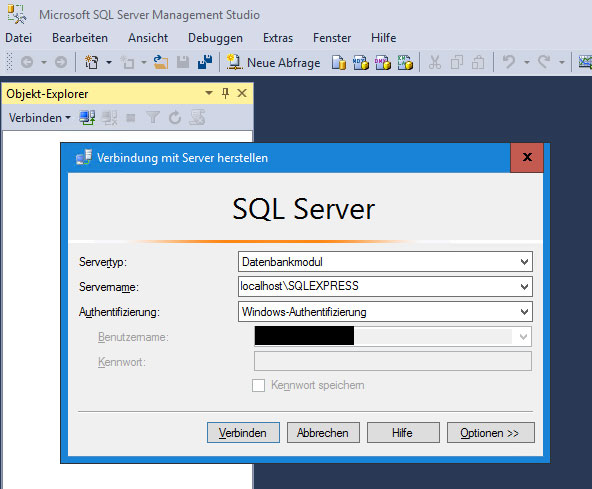Open Objekt-Explorer window position dropdown

(209, 93)
